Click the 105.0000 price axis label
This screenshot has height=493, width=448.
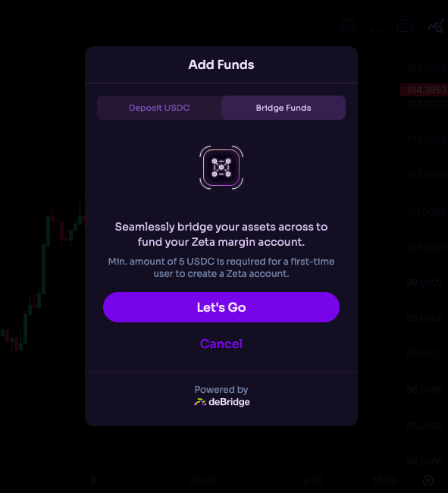426,68
